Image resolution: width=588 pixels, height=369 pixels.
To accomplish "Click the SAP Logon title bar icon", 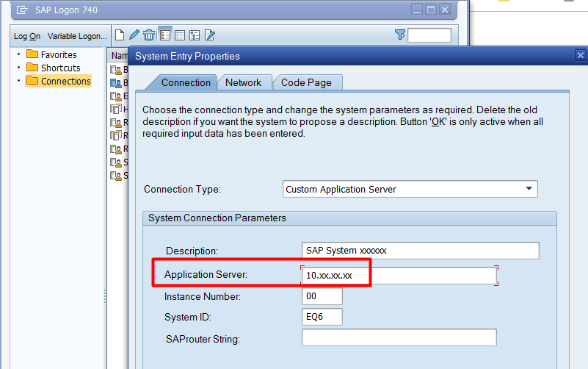I will tap(22, 10).
